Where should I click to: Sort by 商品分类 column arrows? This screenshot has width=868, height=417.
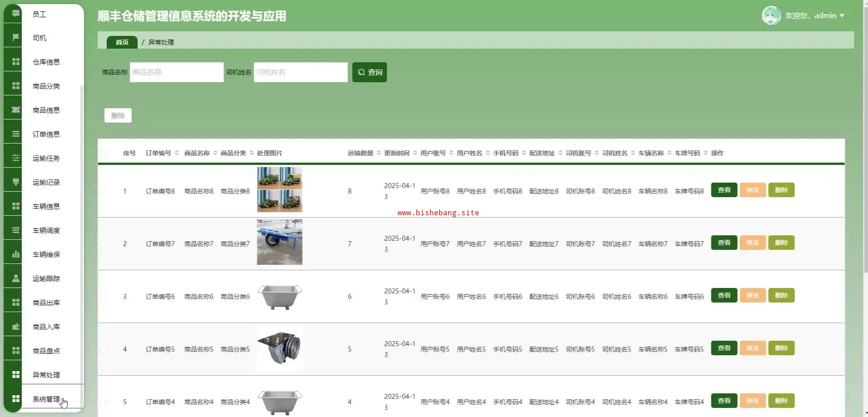(x=252, y=153)
